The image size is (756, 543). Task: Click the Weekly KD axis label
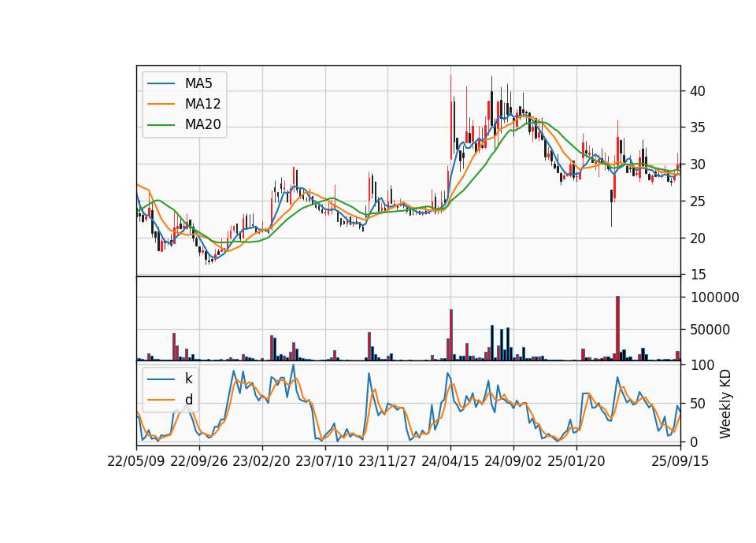pos(725,404)
